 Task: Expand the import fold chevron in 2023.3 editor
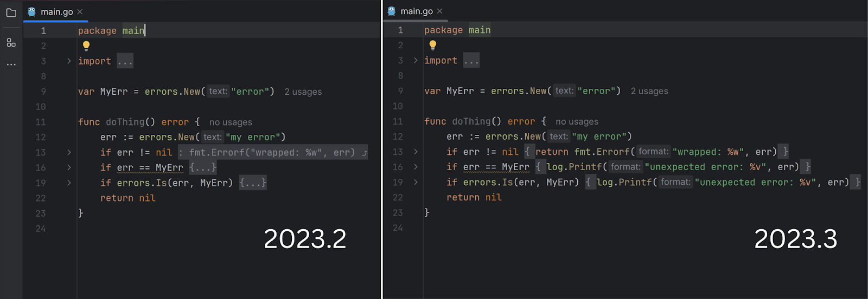(x=416, y=61)
